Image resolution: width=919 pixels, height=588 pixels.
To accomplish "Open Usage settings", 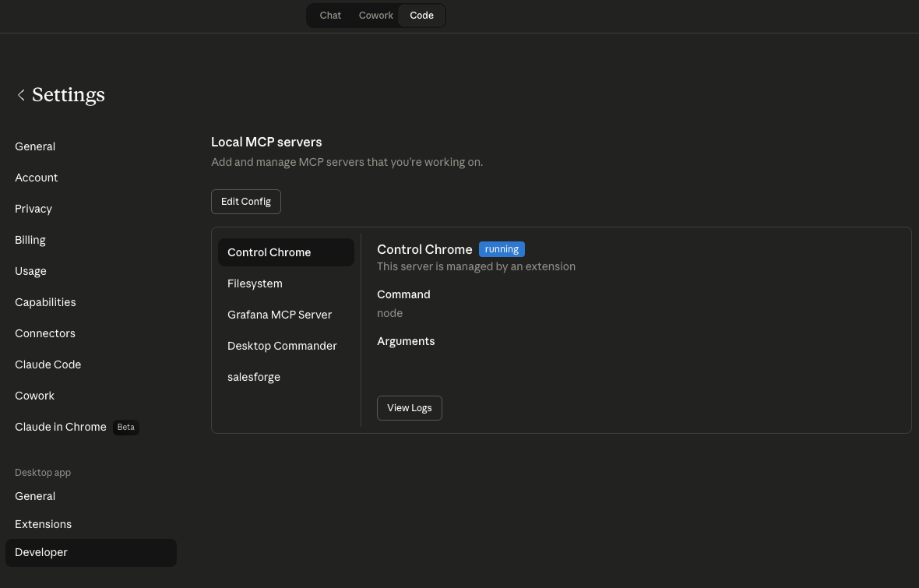I will click(x=31, y=271).
